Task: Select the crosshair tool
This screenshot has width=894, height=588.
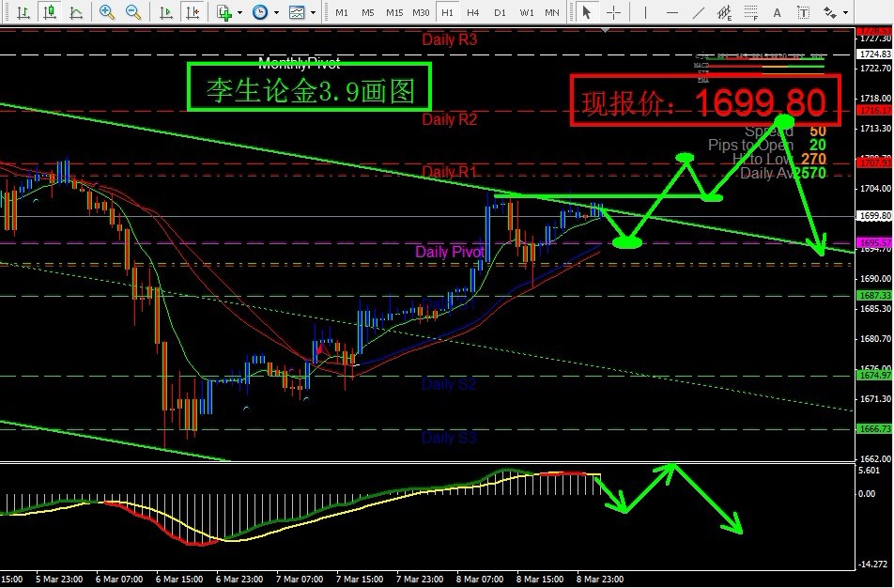Action: (x=613, y=12)
